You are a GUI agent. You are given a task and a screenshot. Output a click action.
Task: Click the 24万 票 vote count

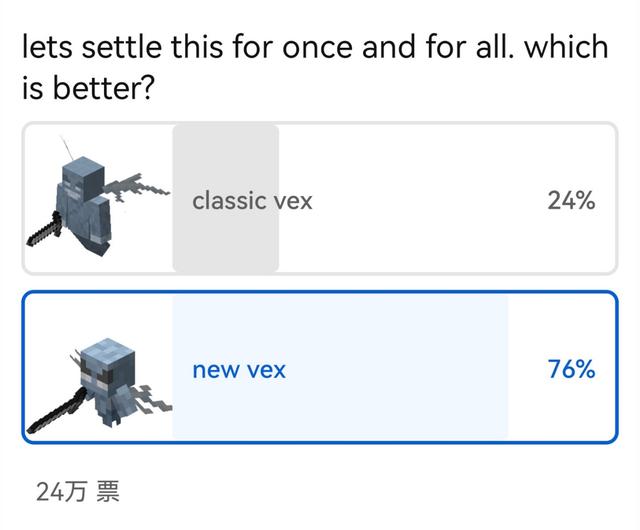pyautogui.click(x=78, y=491)
